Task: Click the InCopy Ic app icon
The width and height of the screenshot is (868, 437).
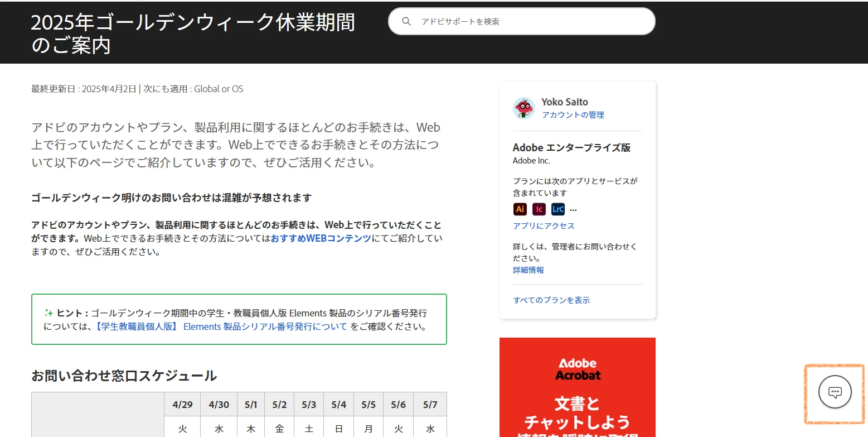Action: [539, 209]
